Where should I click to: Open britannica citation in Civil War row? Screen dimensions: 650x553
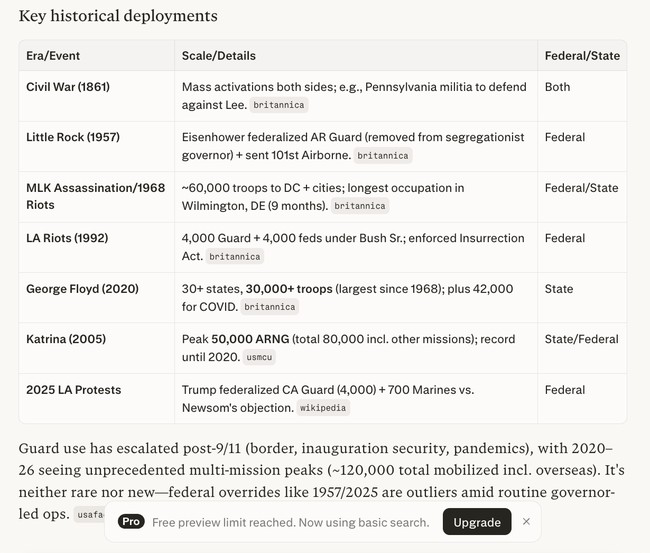(279, 105)
